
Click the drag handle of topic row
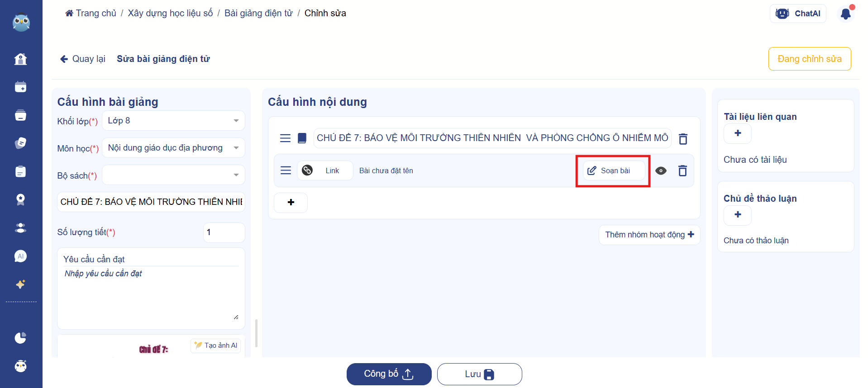tap(285, 138)
